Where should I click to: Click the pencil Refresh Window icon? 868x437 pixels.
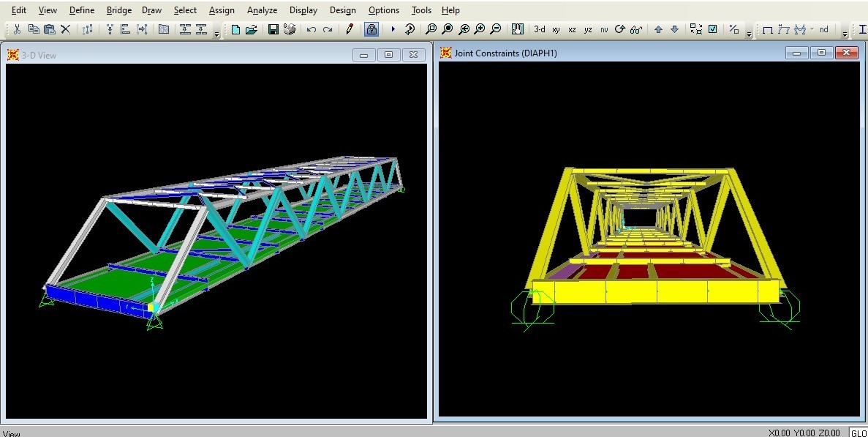pos(350,29)
